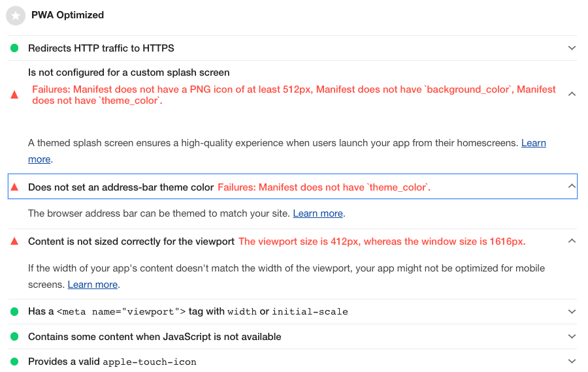588x372 pixels.
Task: Click red triangle next to address-bar theme color
Action: (x=14, y=187)
